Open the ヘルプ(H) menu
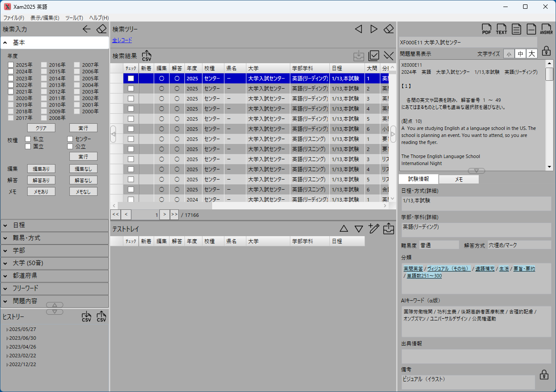556x392 pixels. pos(99,18)
